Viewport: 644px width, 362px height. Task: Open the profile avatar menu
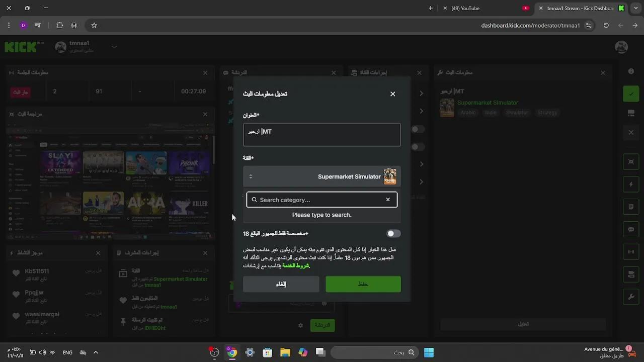tap(621, 47)
